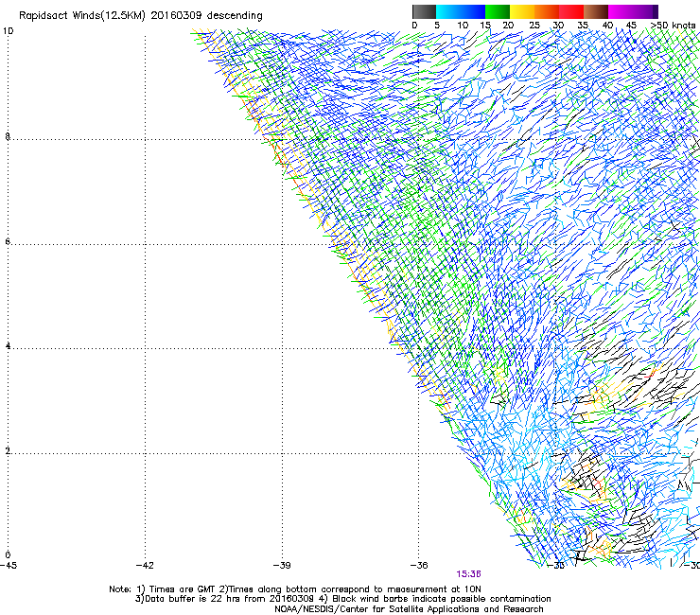Click the note '1) Times are GMT'
Image resolution: width=700 pixels, height=615 pixels.
[x=176, y=589]
